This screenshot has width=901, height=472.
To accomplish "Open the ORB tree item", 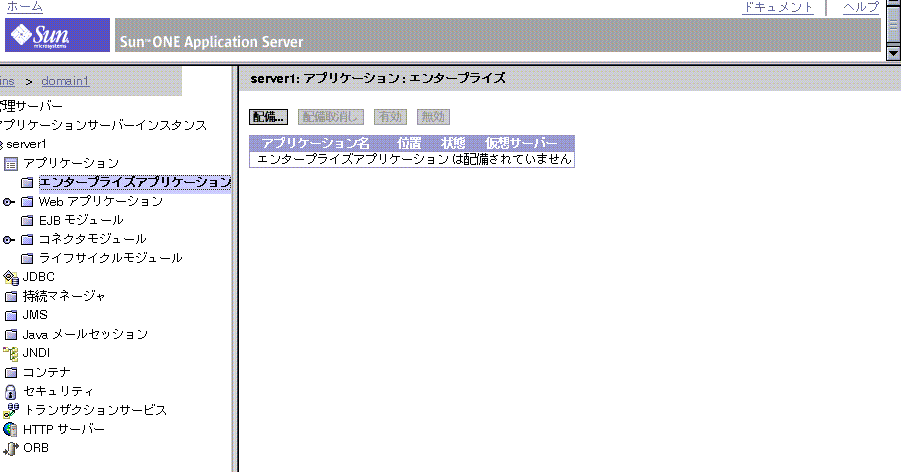I will coord(36,448).
